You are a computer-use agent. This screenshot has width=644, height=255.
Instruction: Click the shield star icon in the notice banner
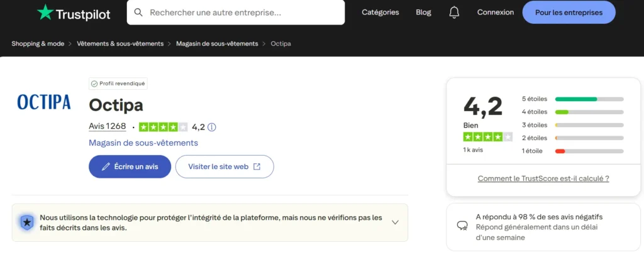coord(26,222)
